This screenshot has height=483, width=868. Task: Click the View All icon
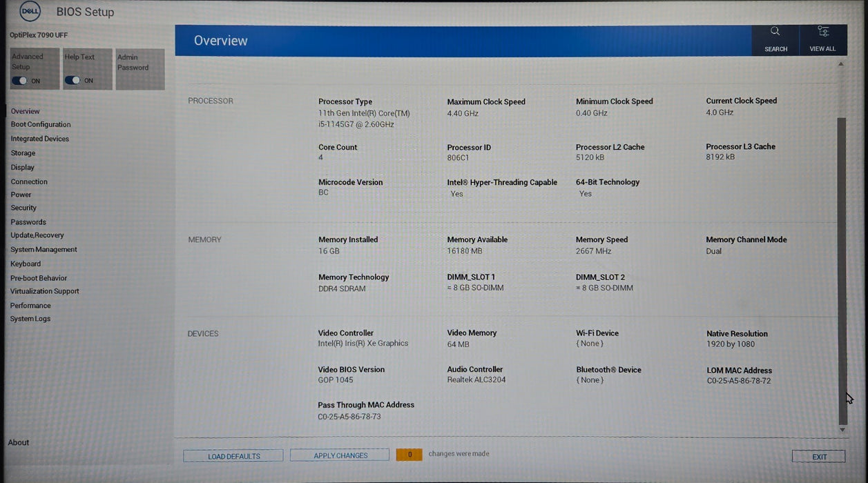click(823, 31)
